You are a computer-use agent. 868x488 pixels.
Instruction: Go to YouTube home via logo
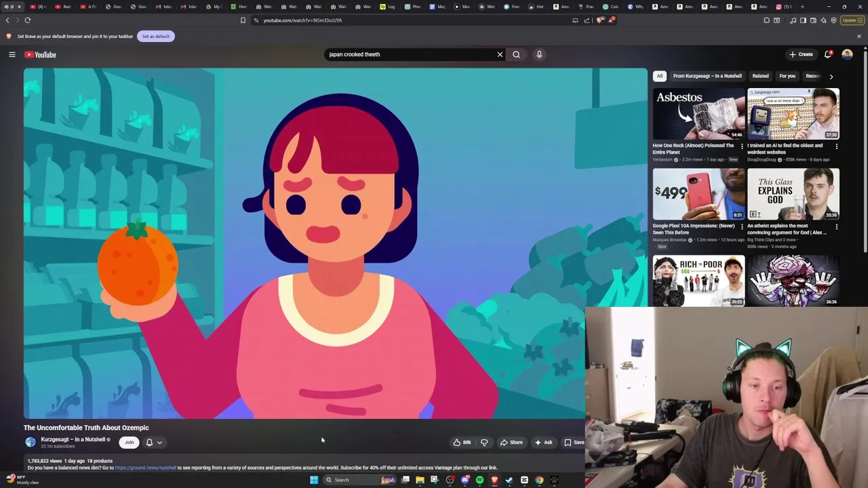(x=40, y=54)
